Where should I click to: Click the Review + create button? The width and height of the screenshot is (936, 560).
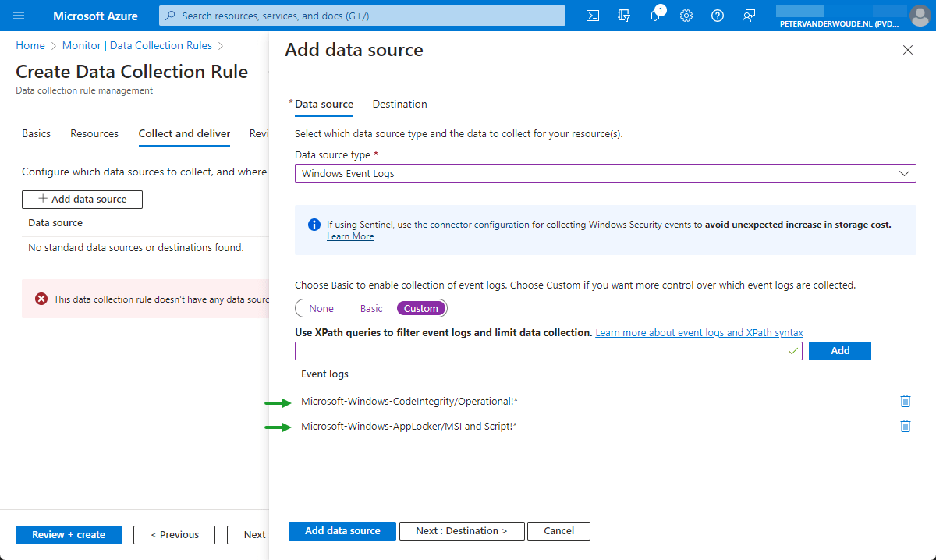(x=68, y=534)
